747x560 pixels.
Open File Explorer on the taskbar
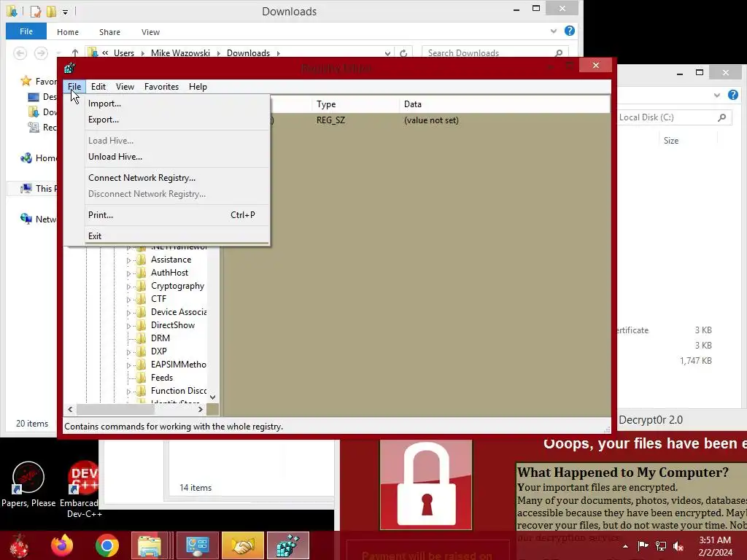point(149,545)
